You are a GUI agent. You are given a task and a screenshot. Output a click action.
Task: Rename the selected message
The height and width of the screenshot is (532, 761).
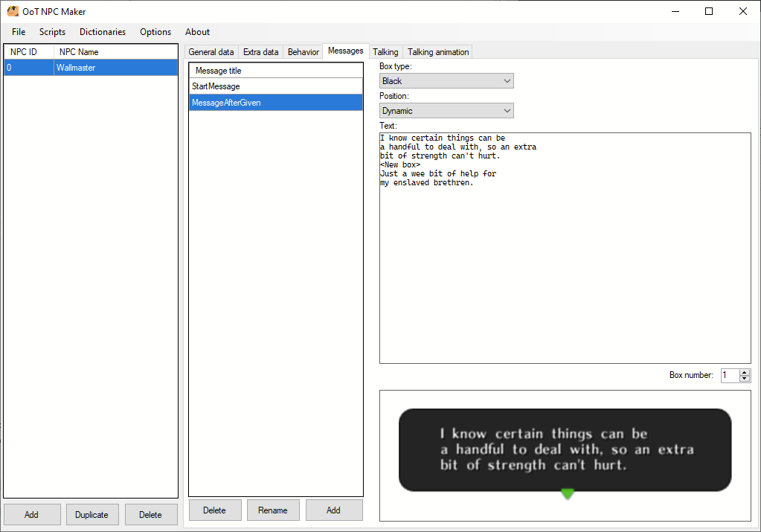pyautogui.click(x=274, y=510)
